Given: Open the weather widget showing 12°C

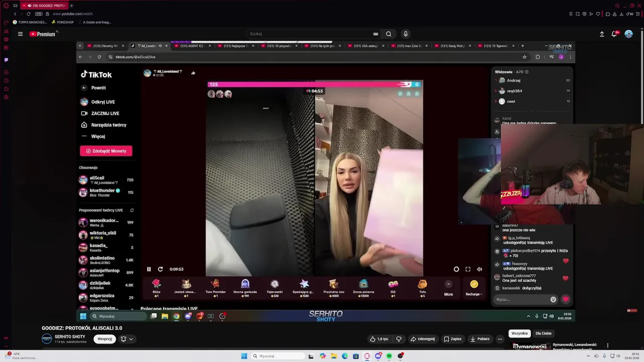Looking at the screenshot, I should coord(20,355).
